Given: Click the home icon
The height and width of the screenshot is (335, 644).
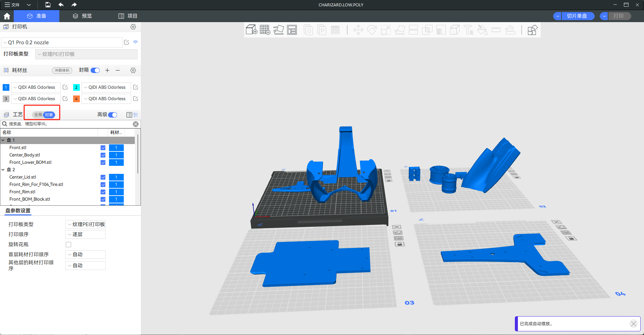Looking at the screenshot, I should click(x=7, y=16).
